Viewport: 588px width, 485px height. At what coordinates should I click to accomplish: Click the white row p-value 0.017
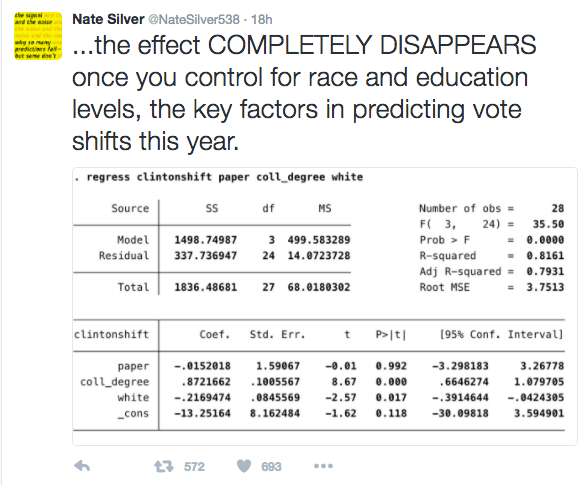391,397
